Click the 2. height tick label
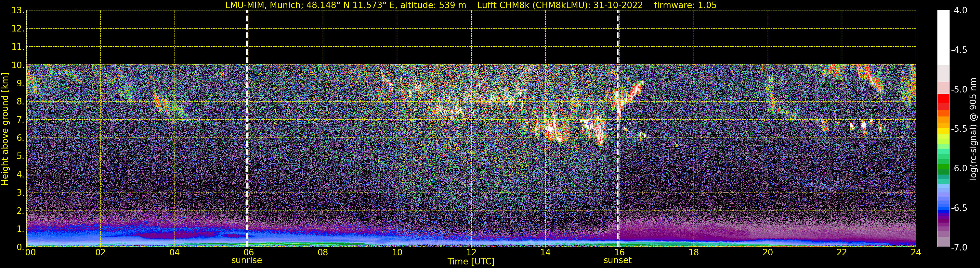The image size is (980, 268). (x=20, y=211)
